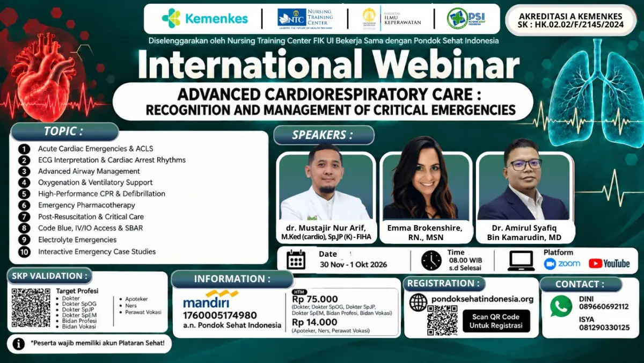Click topic High-Performance CPR & Defibrillation
Image resolution: width=644 pixels, height=363 pixels.
(x=101, y=194)
